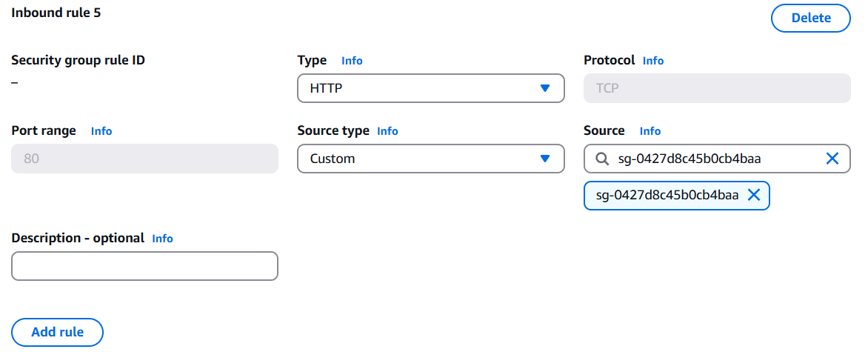This screenshot has height=352, width=868.
Task: Open Info link next to Type
Action: click(x=352, y=61)
